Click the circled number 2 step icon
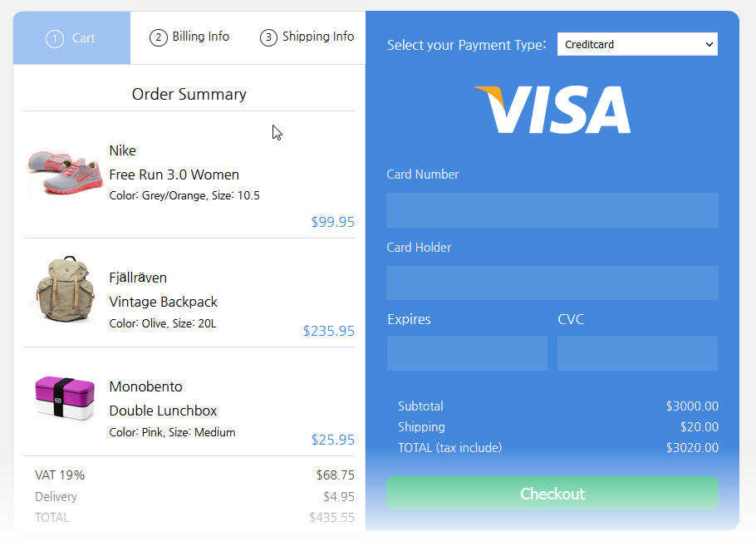 coord(158,37)
